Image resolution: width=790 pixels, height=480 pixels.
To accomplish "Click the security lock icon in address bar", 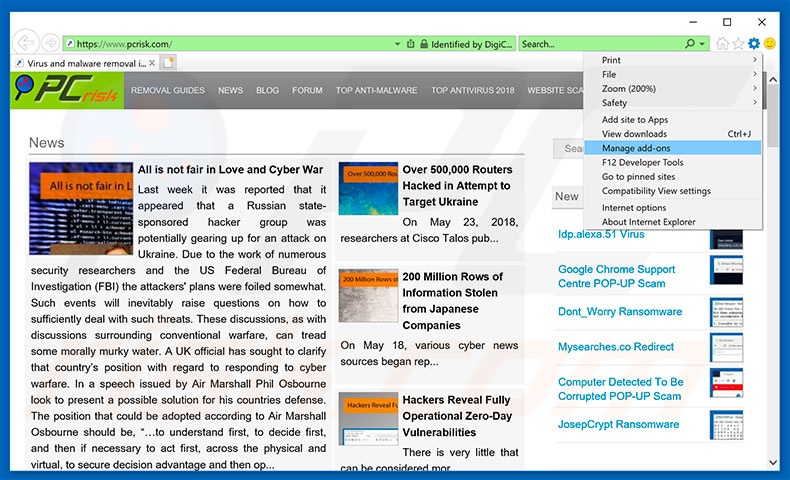I will 424,44.
